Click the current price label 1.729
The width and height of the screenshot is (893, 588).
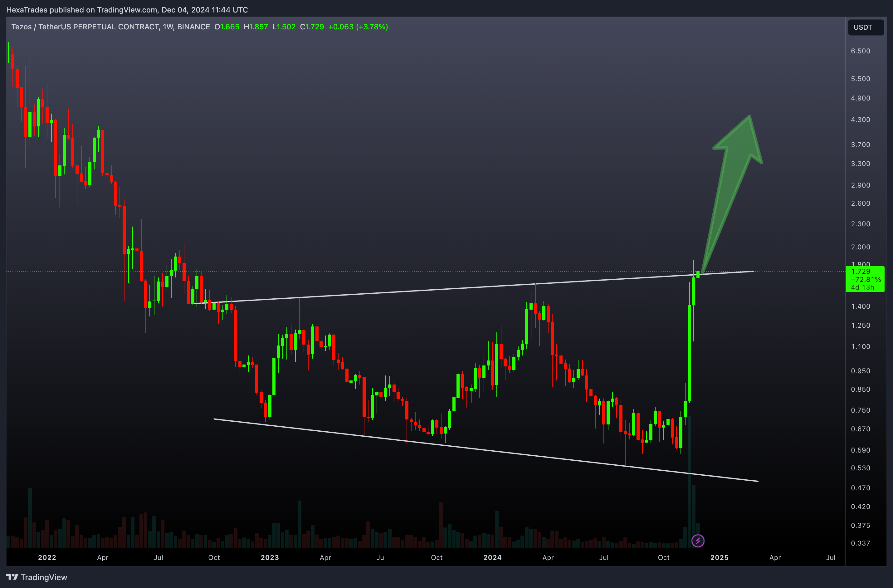pyautogui.click(x=861, y=271)
